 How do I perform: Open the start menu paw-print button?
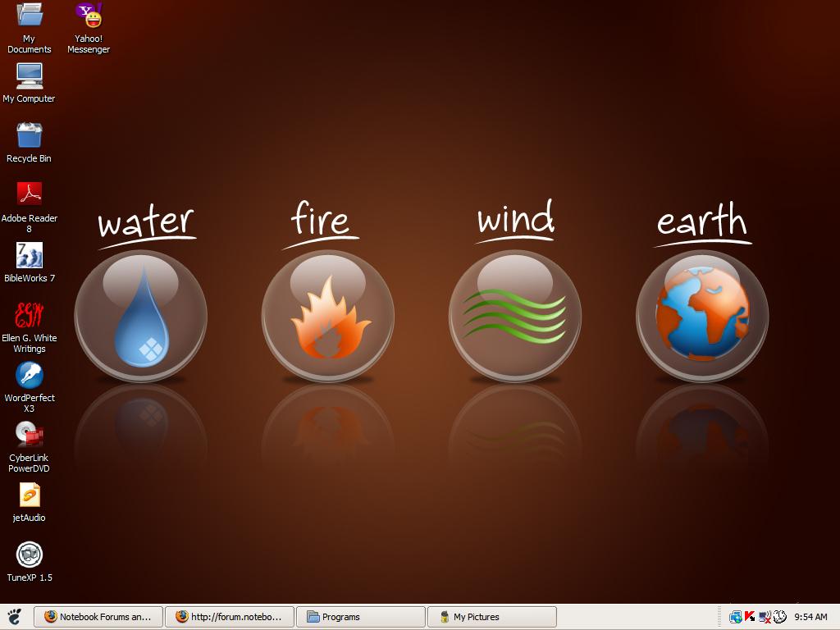coord(14,617)
